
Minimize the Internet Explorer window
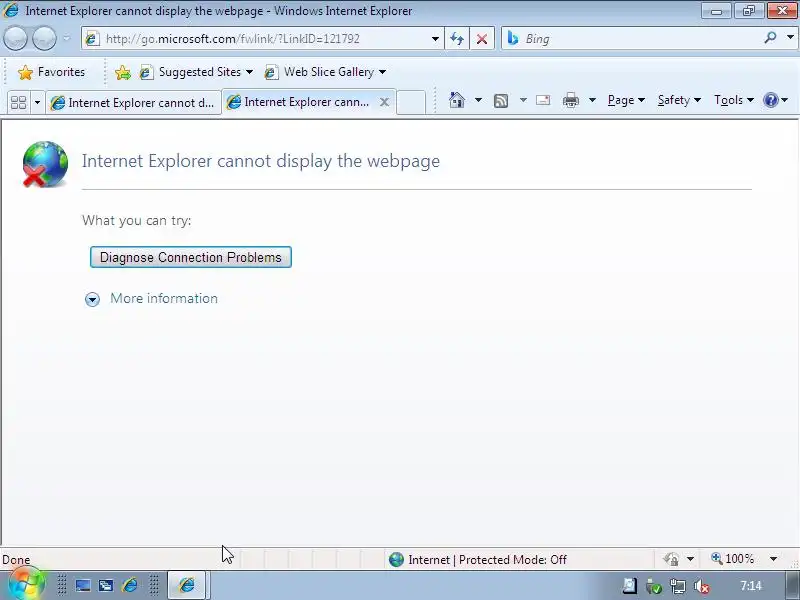tap(716, 11)
